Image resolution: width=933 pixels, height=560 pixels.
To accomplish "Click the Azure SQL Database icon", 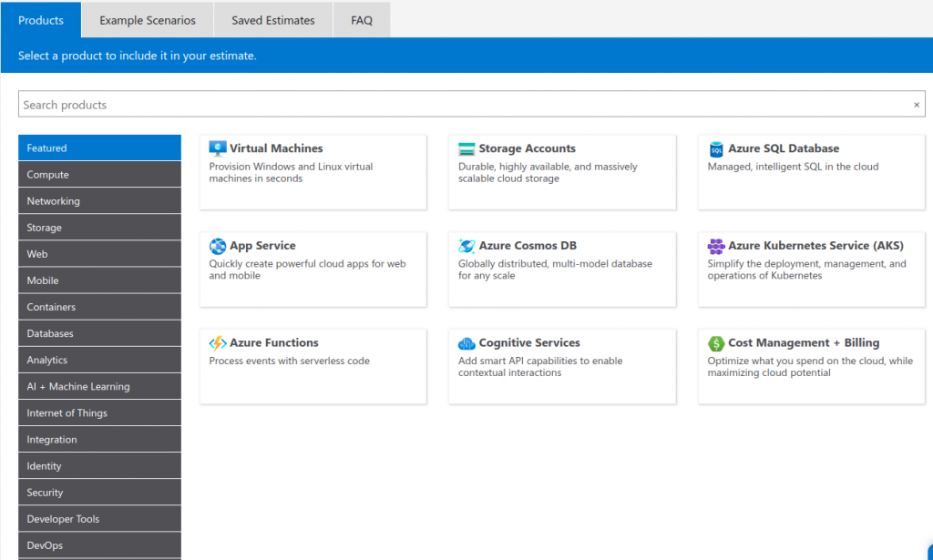I will click(716, 149).
